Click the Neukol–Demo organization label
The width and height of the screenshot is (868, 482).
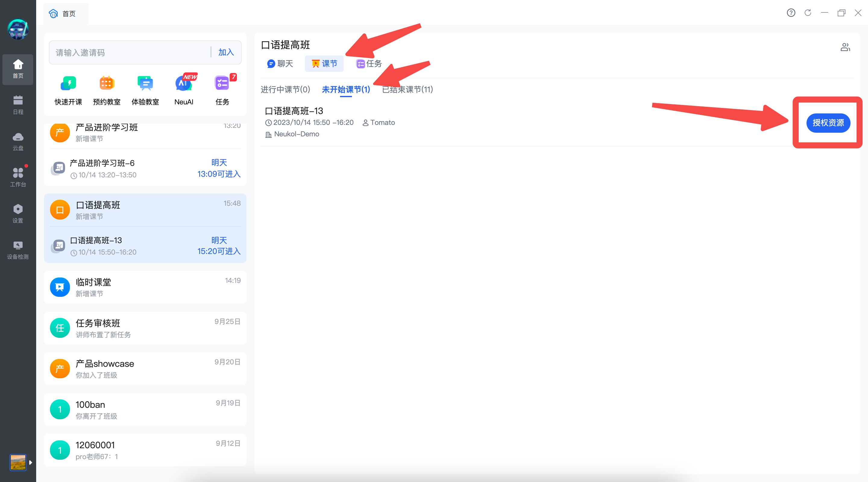coord(297,134)
